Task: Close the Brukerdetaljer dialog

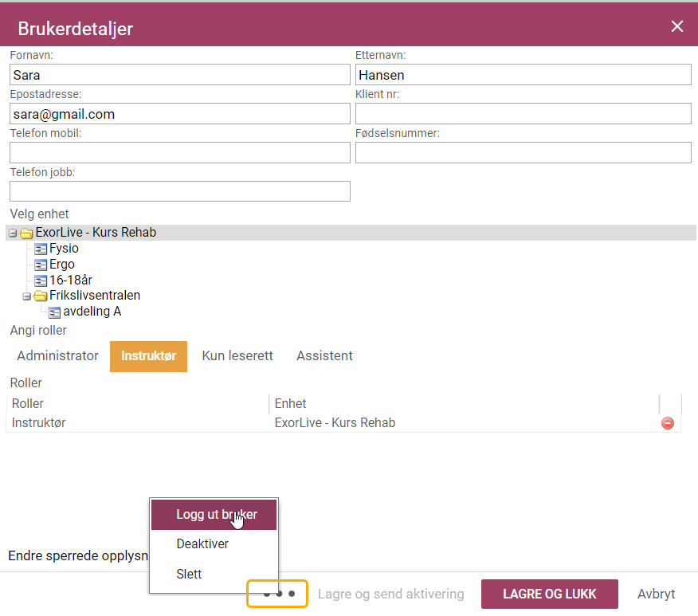Action: click(x=676, y=27)
